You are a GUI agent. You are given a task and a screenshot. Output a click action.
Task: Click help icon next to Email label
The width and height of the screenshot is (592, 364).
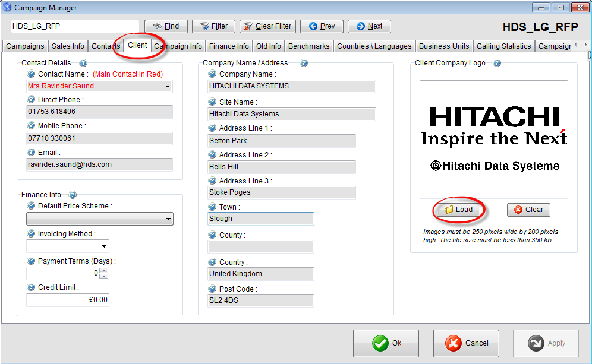(x=31, y=153)
